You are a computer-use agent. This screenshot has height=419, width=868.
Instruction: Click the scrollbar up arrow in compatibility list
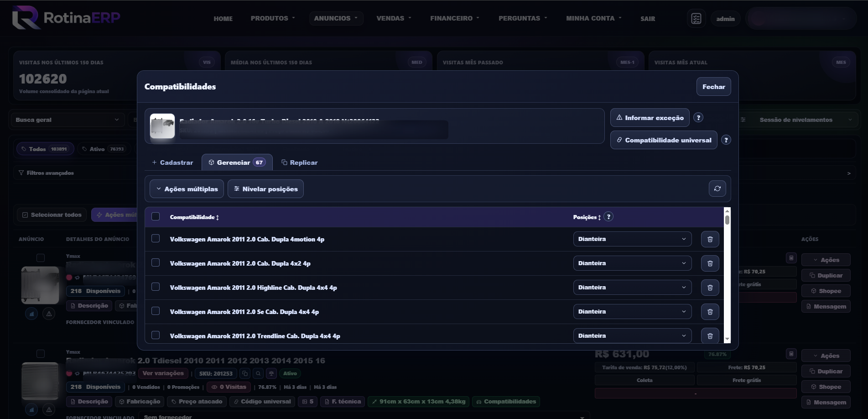(727, 211)
